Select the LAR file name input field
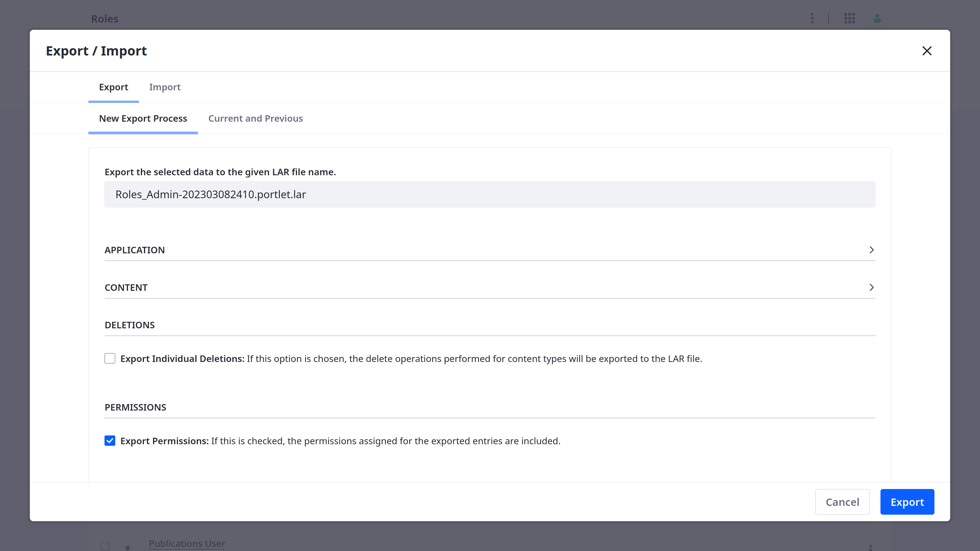Image resolution: width=980 pixels, height=551 pixels. (x=490, y=194)
